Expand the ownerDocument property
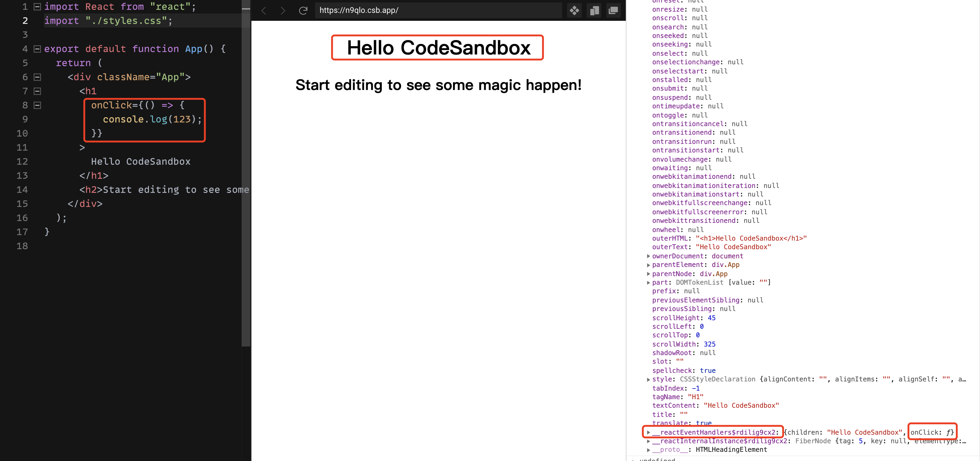The width and height of the screenshot is (980, 461). 648,256
